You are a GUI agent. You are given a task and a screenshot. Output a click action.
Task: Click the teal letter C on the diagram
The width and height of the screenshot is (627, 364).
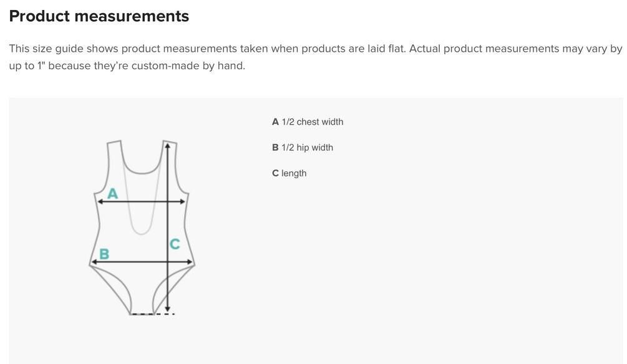(175, 244)
